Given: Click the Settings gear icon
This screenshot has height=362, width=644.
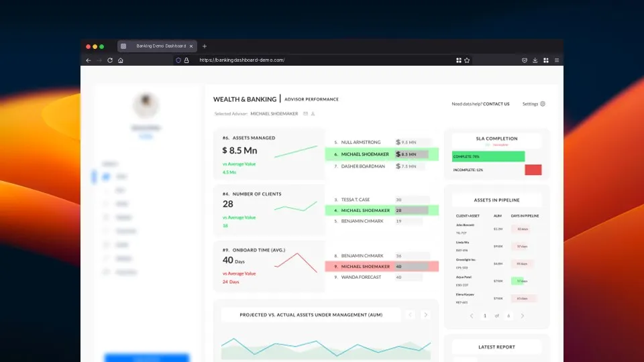Looking at the screenshot, I should (543, 104).
